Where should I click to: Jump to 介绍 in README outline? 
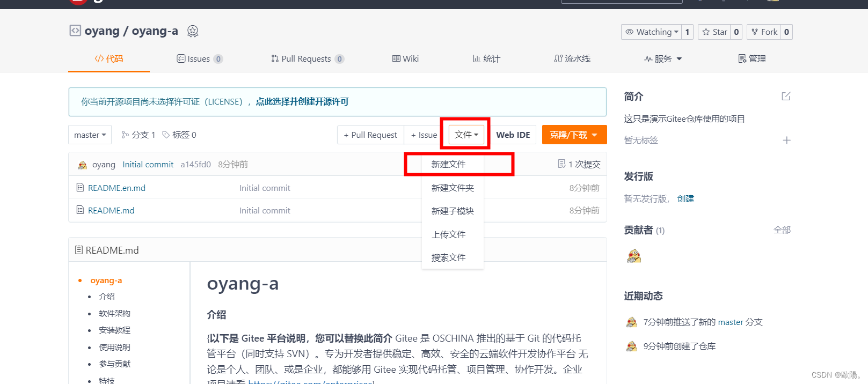coord(107,296)
